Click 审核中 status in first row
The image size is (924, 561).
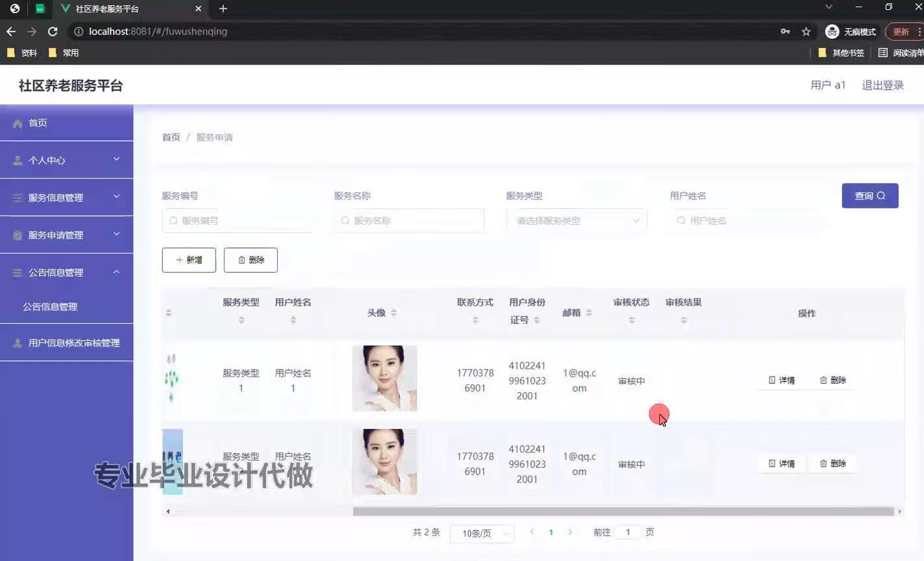[x=631, y=381]
